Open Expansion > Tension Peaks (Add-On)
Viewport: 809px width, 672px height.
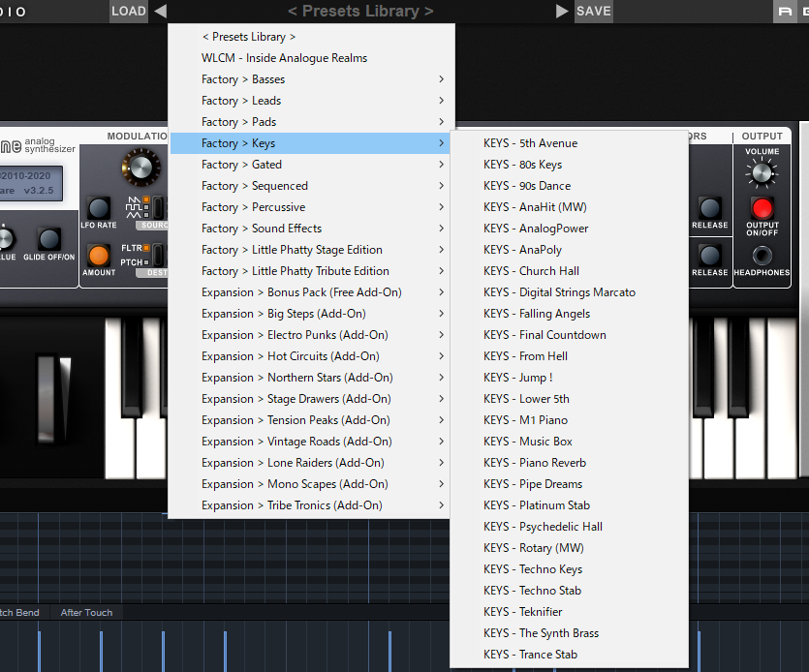[310, 420]
